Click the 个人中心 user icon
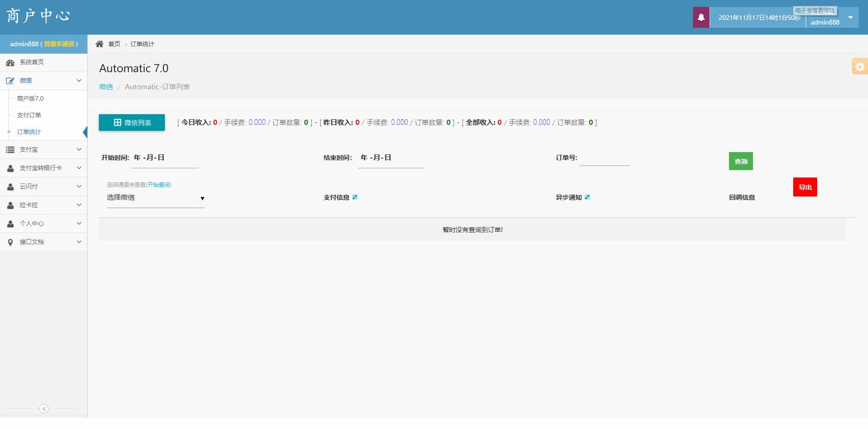868x429 pixels. [x=10, y=224]
